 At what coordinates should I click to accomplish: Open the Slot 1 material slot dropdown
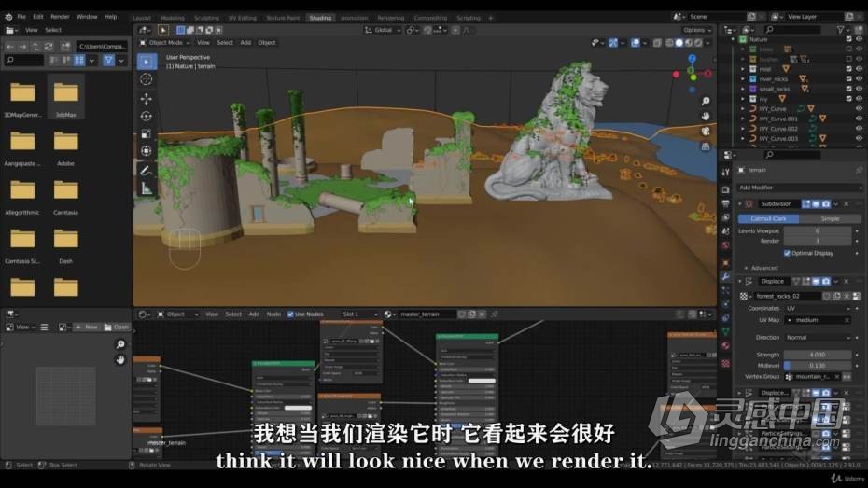pyautogui.click(x=358, y=314)
